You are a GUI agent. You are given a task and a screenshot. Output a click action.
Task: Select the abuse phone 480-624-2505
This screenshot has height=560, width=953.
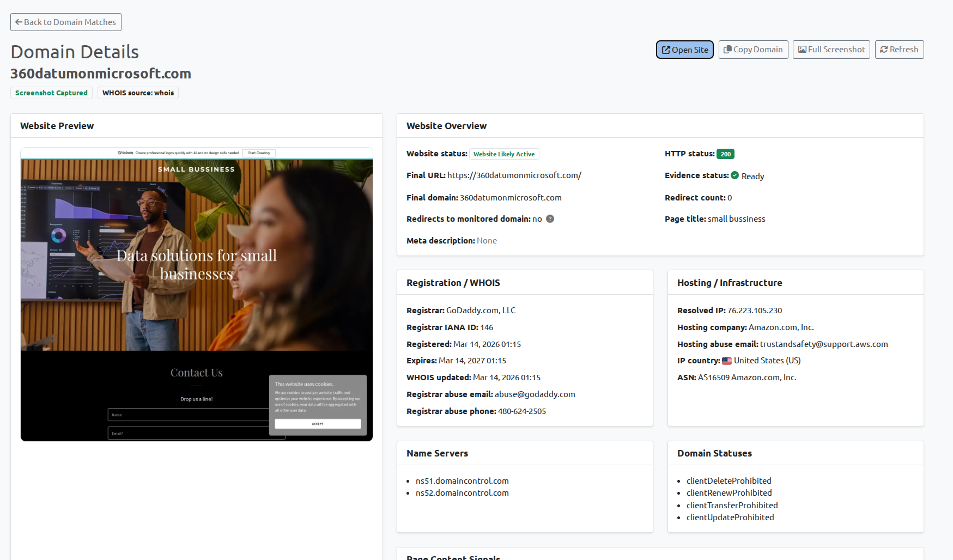[x=522, y=411]
